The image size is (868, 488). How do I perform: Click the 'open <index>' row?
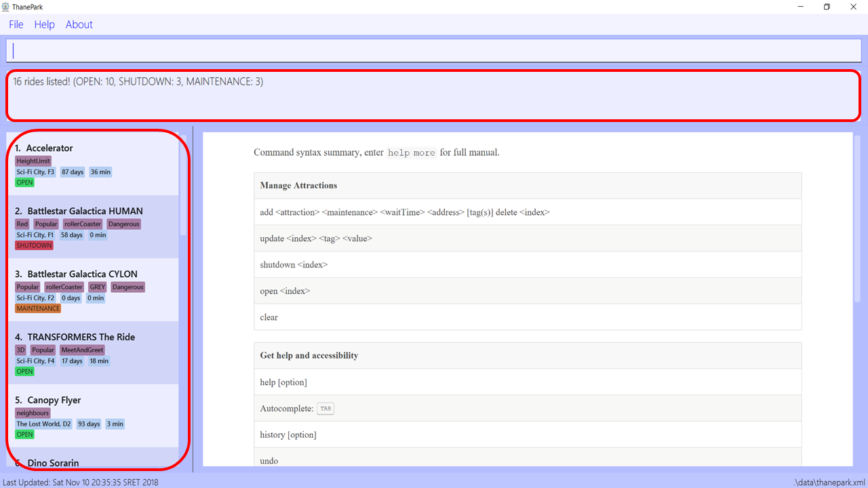[528, 291]
